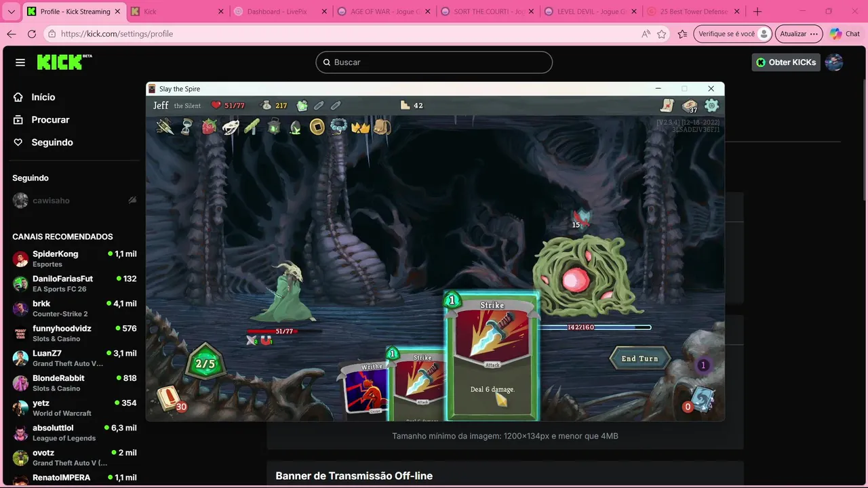
Task: Open absoluttlol League of Legends channel
Action: coord(74,432)
